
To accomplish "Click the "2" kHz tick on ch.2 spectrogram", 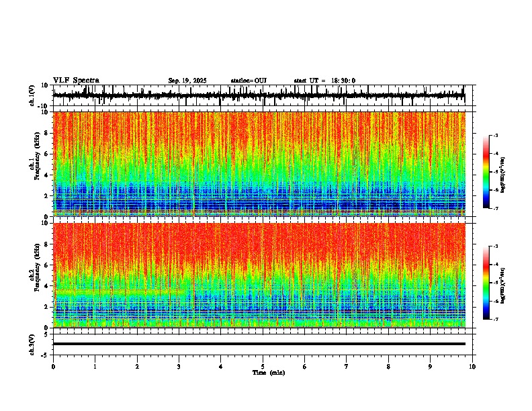I will coord(48,307).
